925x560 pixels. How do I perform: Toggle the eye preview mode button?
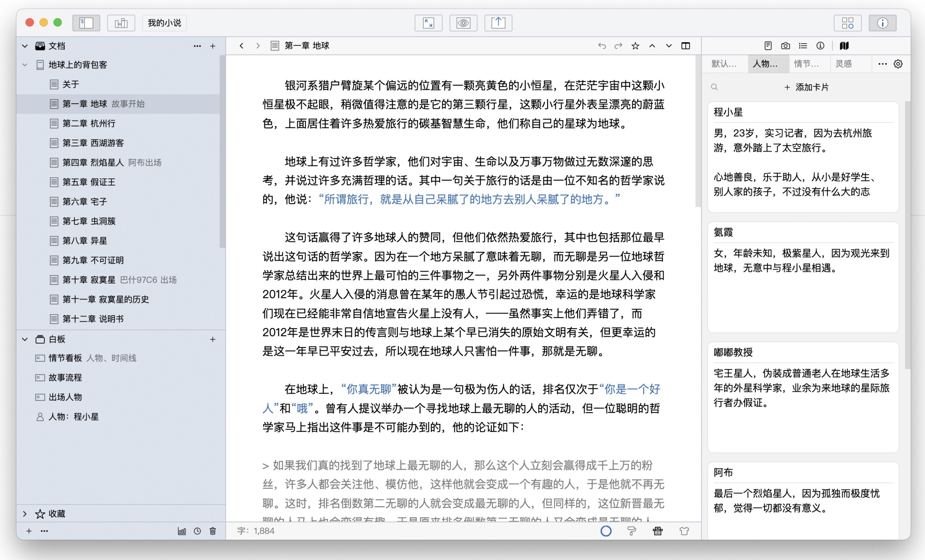point(463,23)
